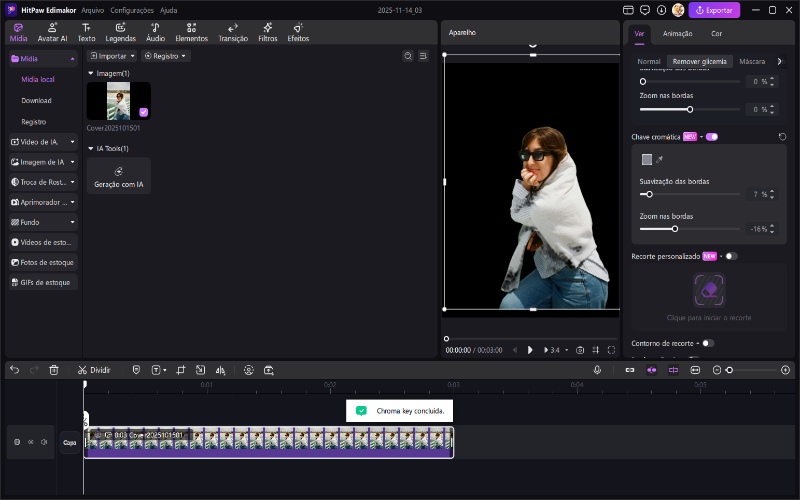This screenshot has width=800, height=500.
Task: Select the Cover2025101501 media thumbnail
Action: [118, 101]
